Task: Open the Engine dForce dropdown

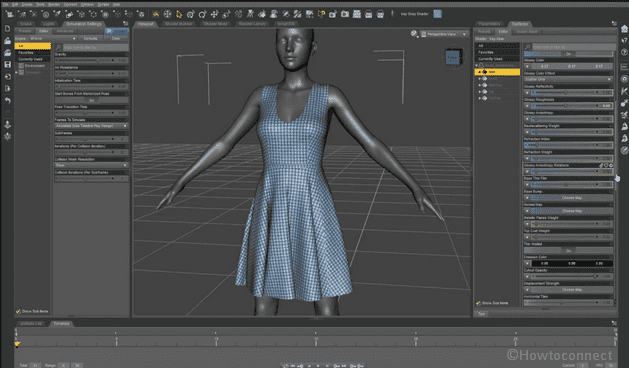Action: 53,39
